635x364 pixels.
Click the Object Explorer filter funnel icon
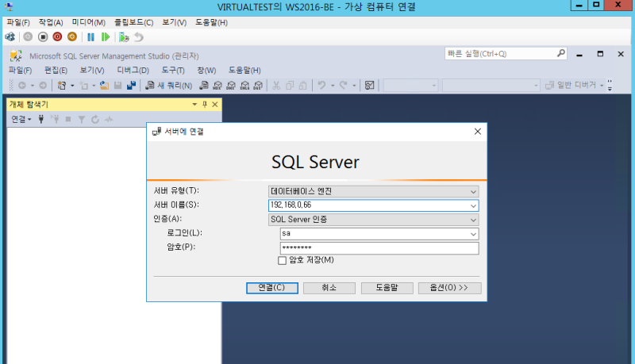(x=82, y=119)
